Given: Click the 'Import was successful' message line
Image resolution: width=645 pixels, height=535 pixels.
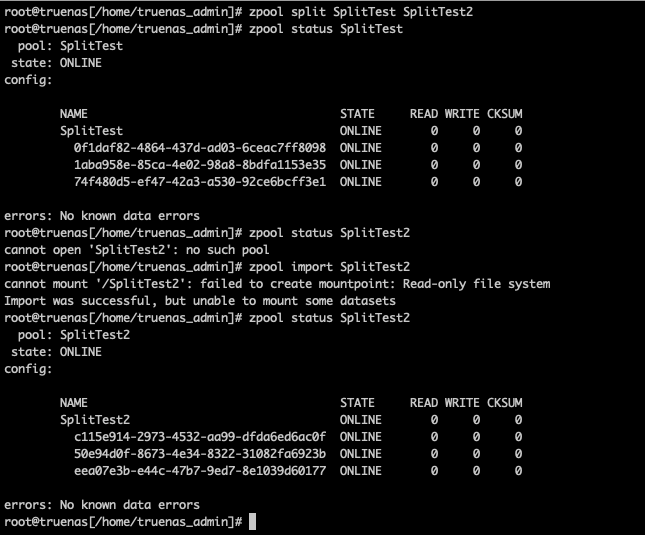Looking at the screenshot, I should coord(200,301).
